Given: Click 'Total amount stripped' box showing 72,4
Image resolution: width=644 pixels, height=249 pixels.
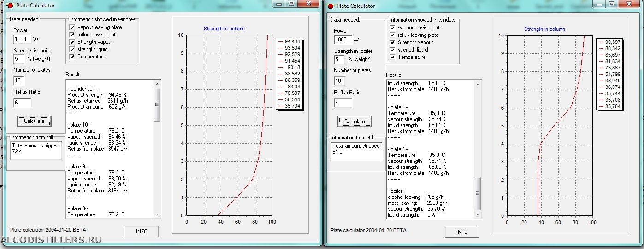Looking at the screenshot, I should (36, 151).
